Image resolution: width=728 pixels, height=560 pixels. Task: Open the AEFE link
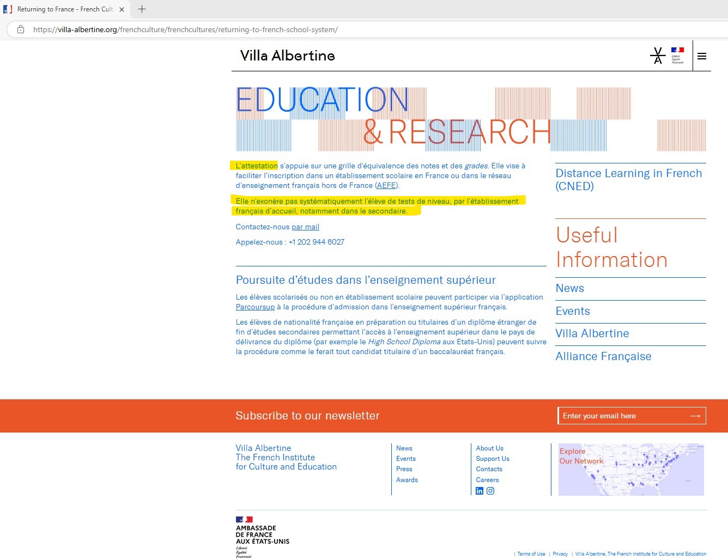tap(386, 185)
